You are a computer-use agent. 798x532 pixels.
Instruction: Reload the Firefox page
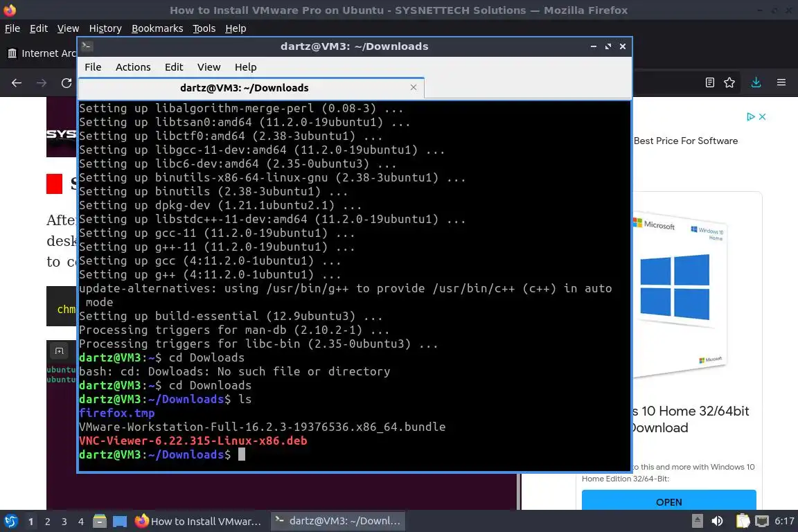pos(66,83)
